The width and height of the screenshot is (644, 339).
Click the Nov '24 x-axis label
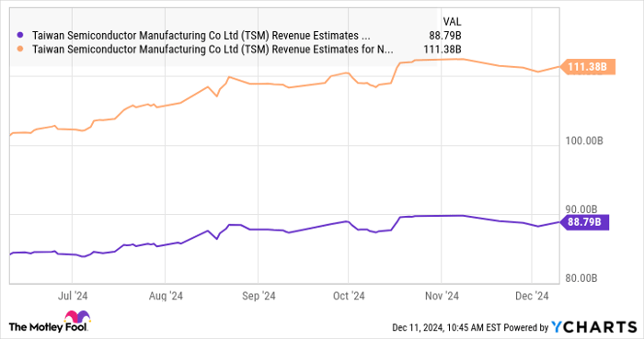click(442, 296)
